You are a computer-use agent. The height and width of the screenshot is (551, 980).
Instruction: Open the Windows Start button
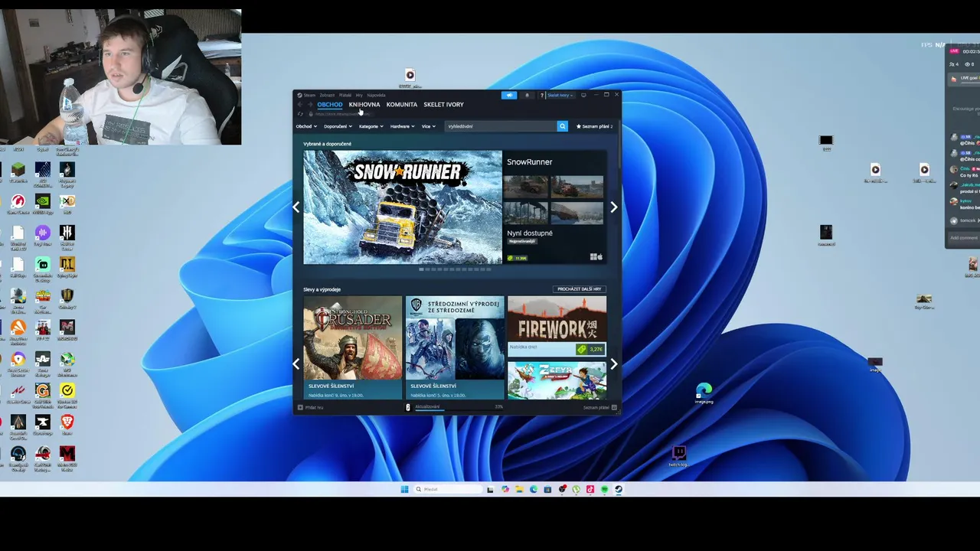tap(404, 489)
